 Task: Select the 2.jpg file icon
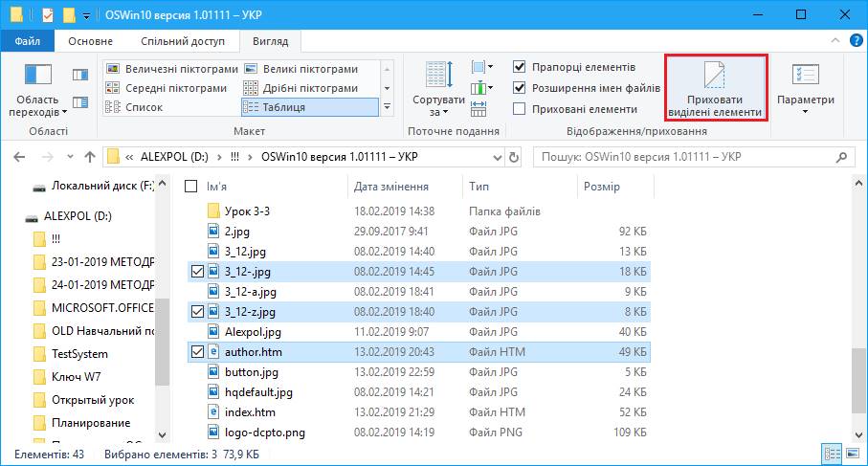click(213, 231)
